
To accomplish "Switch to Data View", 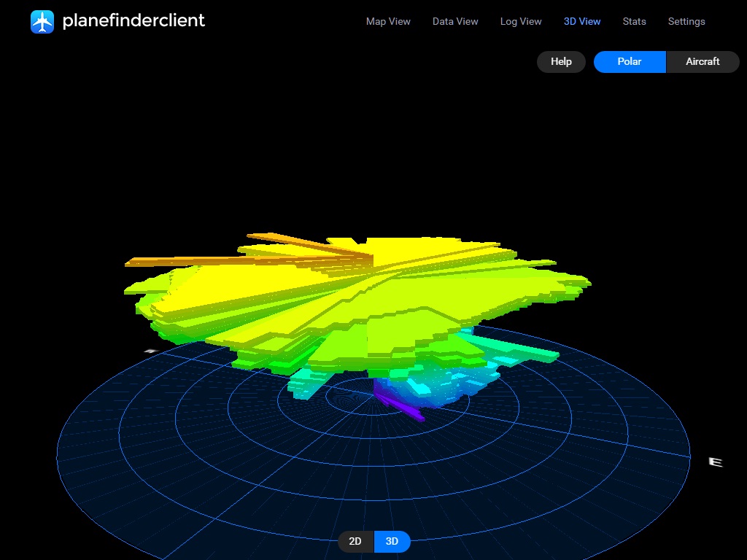I will [x=455, y=21].
